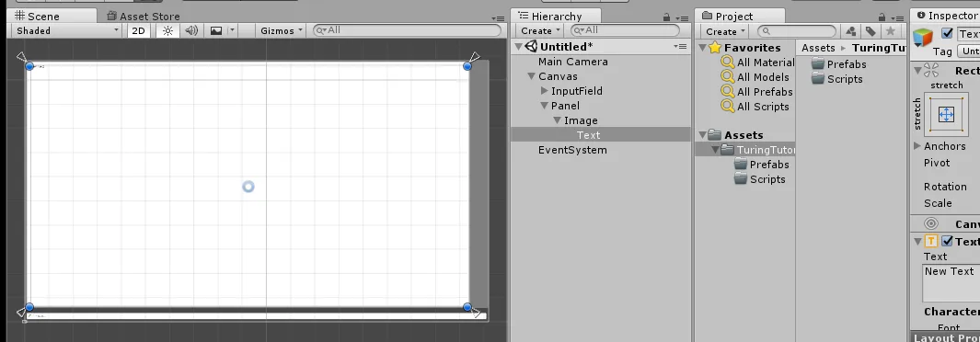980x342 pixels.
Task: Toggle the Hierarchy panel lock icon
Action: [667, 17]
